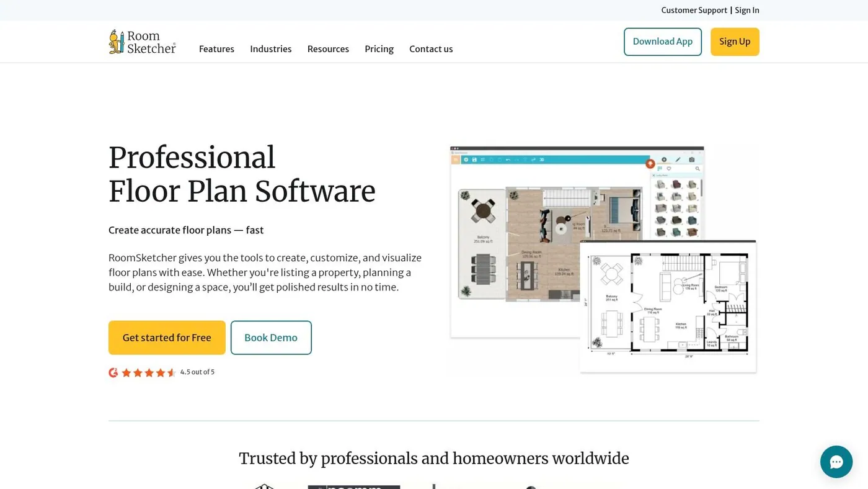Expand the Industries menu
The image size is (868, 489).
tap(271, 49)
